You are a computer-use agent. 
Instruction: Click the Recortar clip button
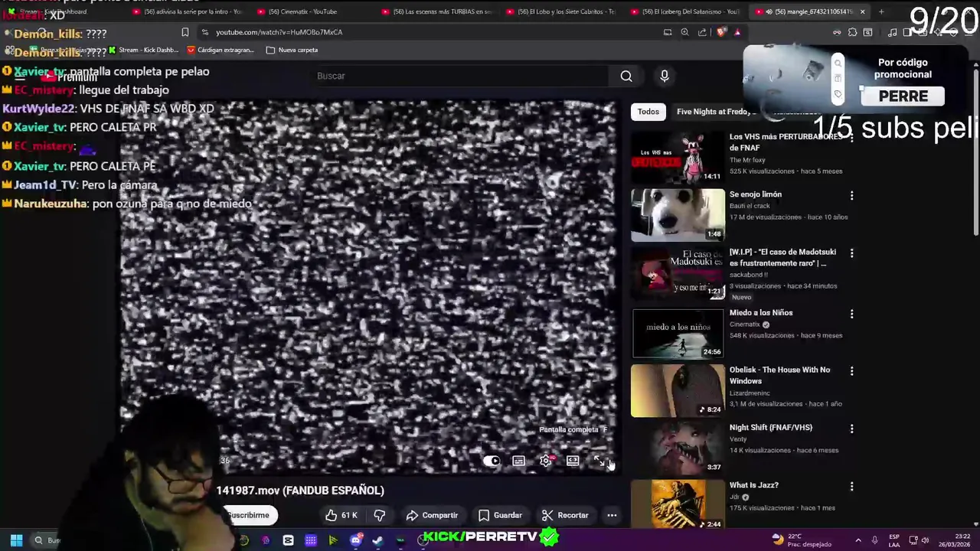point(565,515)
